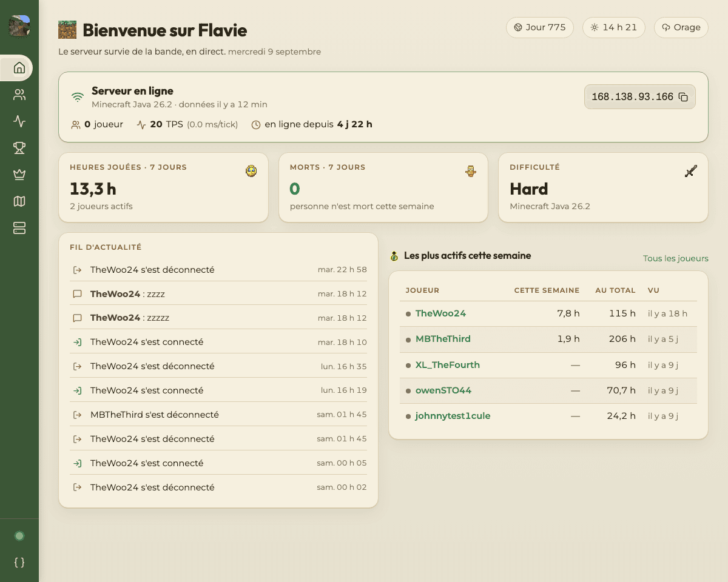Screen dimensions: 728x582
Task: Click the green status dot in the sidebar
Action: point(19,536)
